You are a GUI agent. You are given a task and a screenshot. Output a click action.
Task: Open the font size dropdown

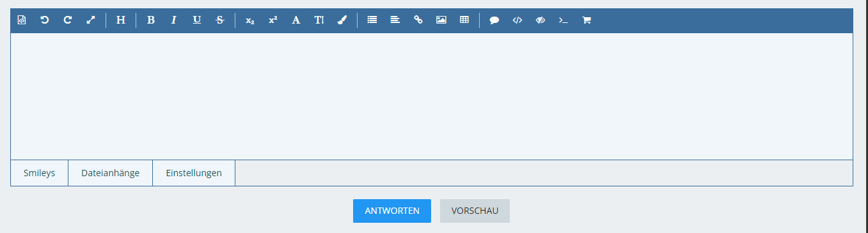point(319,20)
